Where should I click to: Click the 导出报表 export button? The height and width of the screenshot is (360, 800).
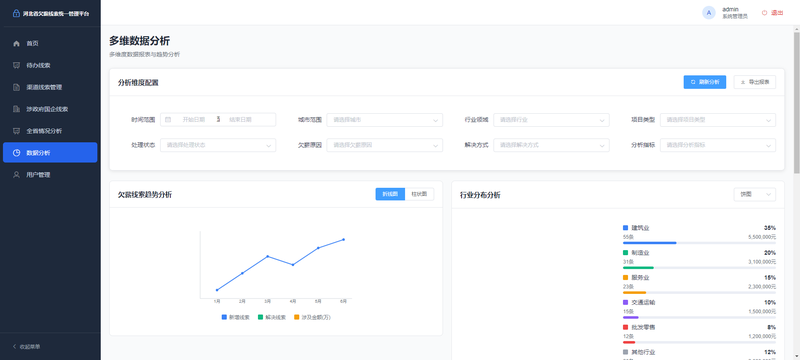pyautogui.click(x=755, y=82)
